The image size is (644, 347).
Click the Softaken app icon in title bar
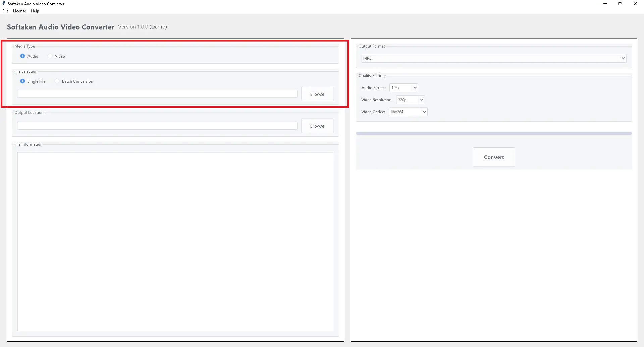tap(4, 4)
